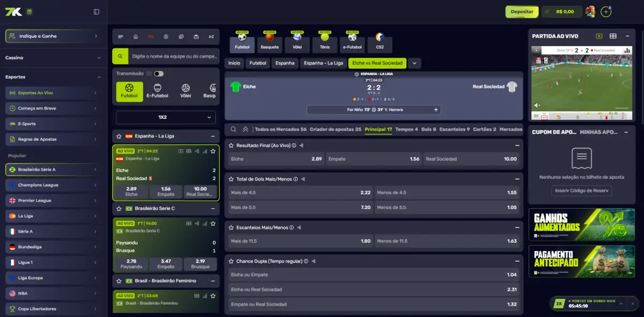The height and width of the screenshot is (317, 644).
Task: Open Esportes Ao Vivo sidebar item
Action: (53, 93)
